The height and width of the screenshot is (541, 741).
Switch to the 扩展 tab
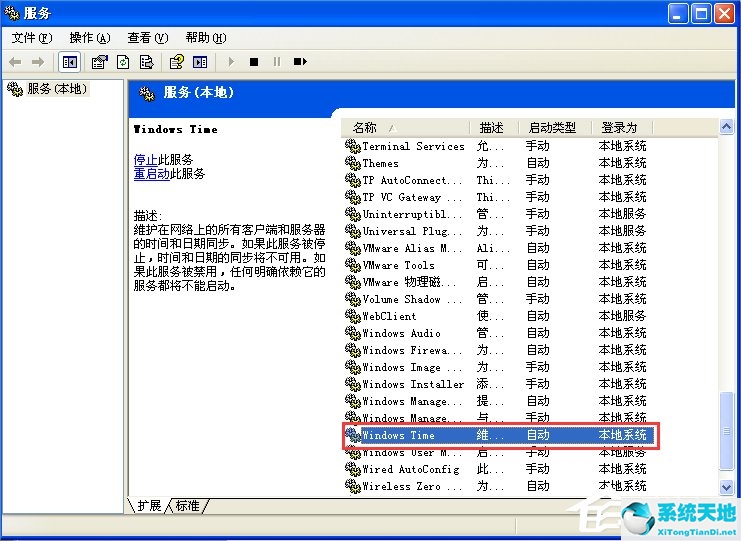(149, 506)
